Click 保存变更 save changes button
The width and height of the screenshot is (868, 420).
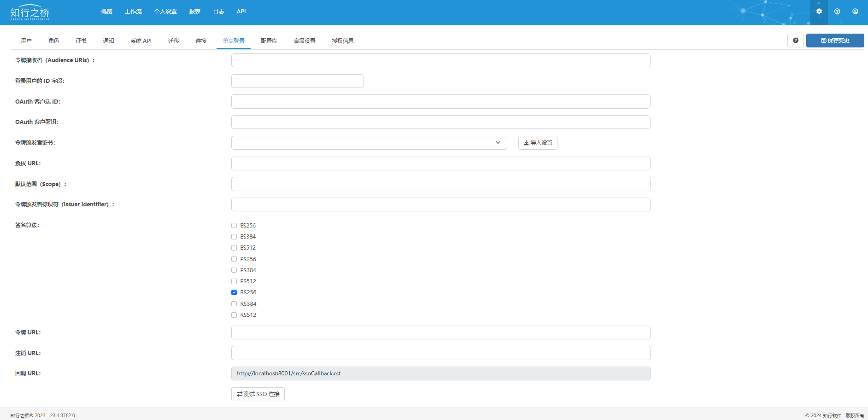tap(835, 41)
